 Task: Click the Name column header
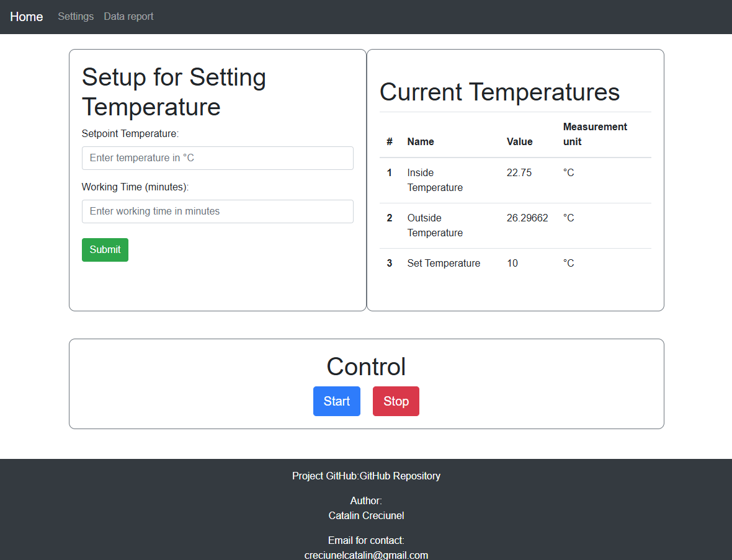[421, 142]
